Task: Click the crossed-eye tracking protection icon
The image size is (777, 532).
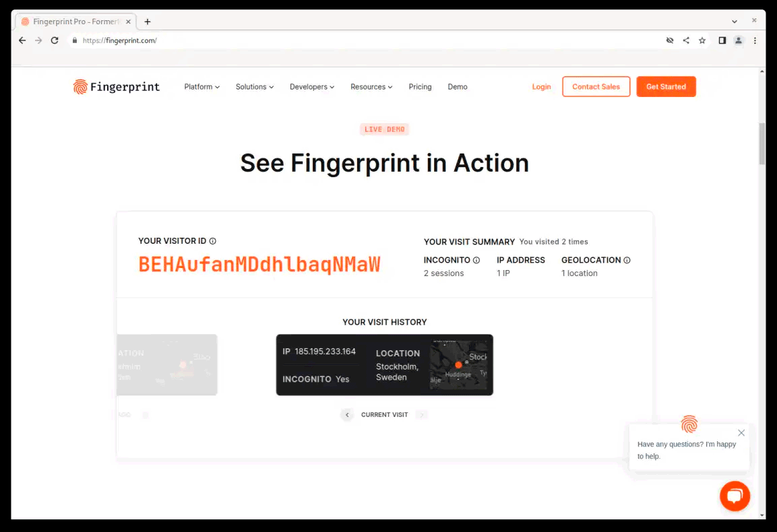Action: [x=669, y=40]
